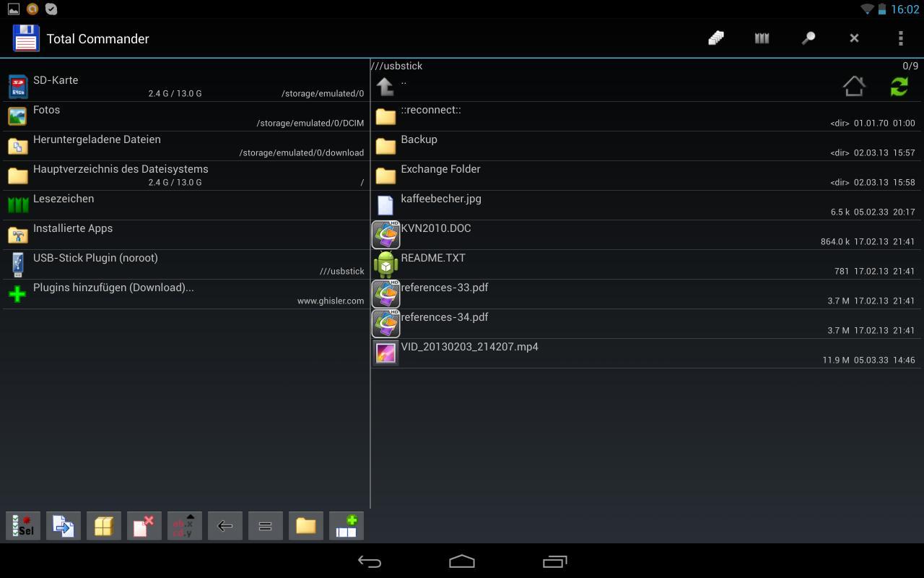Screen dimensions: 924x578
Task: Open the multi-rename tool
Action: coord(184,525)
